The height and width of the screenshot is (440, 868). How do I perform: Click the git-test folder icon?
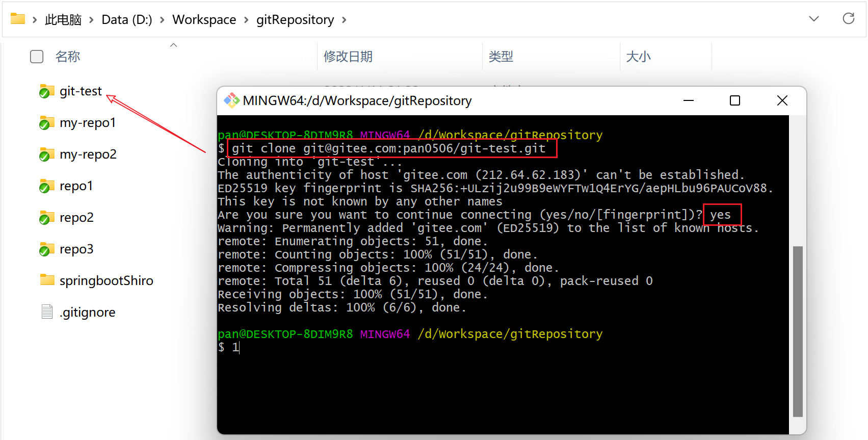tap(47, 91)
